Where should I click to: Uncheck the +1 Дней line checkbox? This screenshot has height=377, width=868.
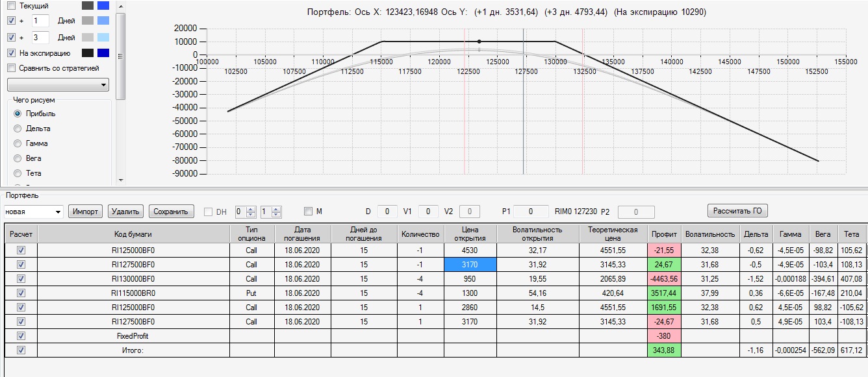(11, 21)
